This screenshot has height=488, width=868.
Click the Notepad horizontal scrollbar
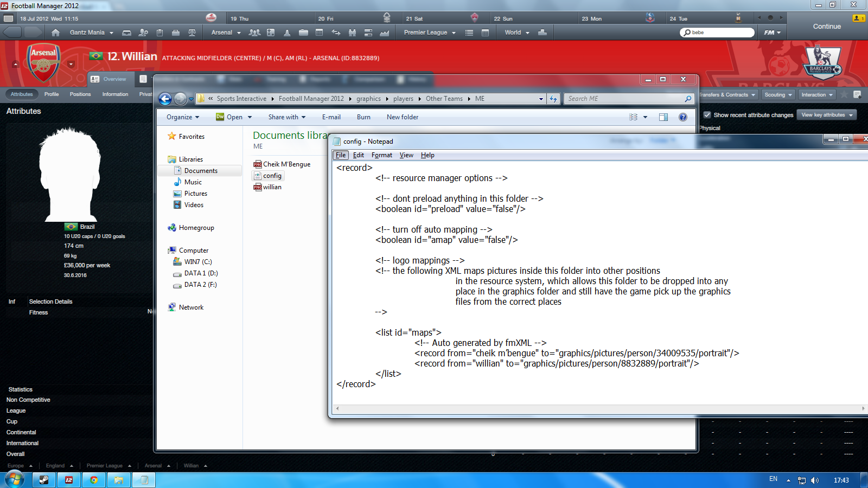click(x=600, y=408)
